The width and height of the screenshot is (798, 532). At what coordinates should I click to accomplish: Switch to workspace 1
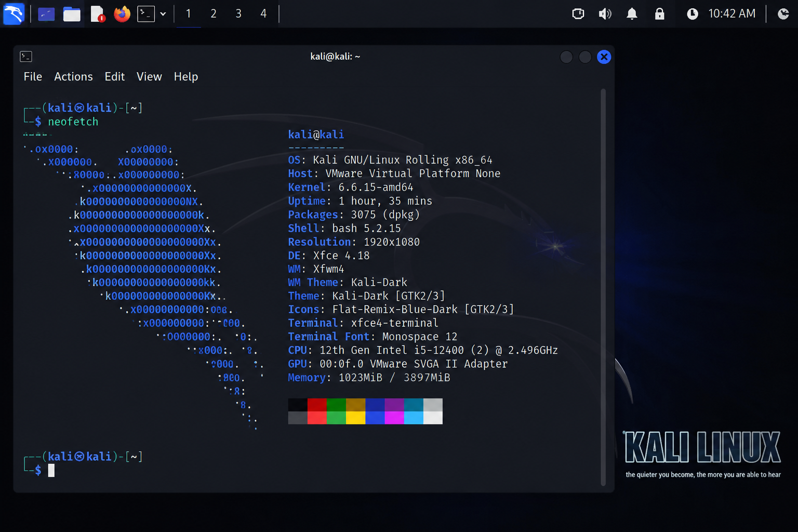(189, 14)
